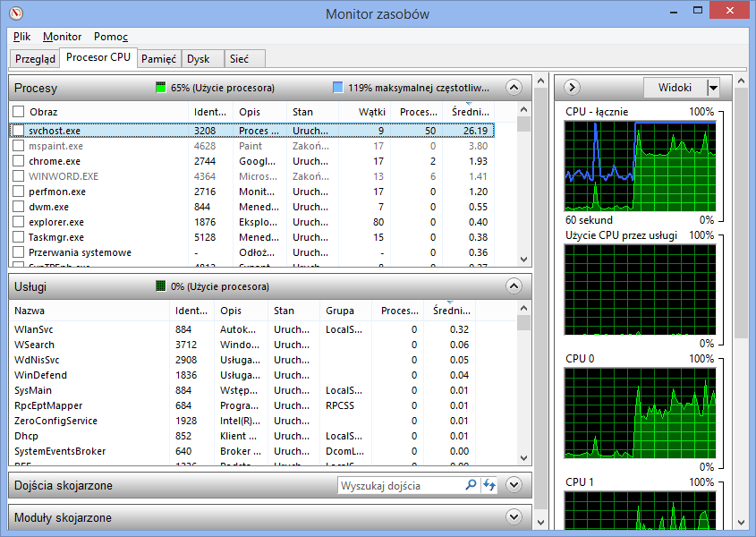Screen dimensions: 756x537
Task: Click the graphs pane scroll down arrow
Action: click(742, 523)
